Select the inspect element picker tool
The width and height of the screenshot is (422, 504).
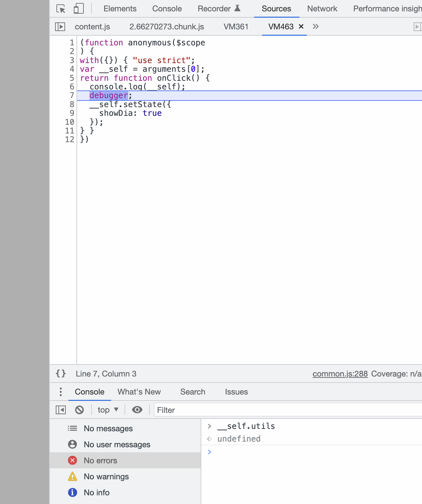(x=60, y=8)
